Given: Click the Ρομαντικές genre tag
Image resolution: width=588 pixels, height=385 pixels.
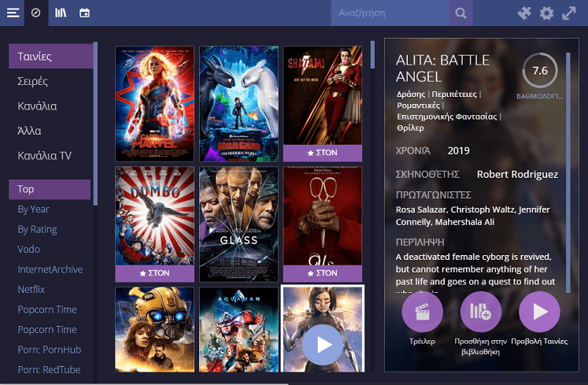Looking at the screenshot, I should pos(418,106).
